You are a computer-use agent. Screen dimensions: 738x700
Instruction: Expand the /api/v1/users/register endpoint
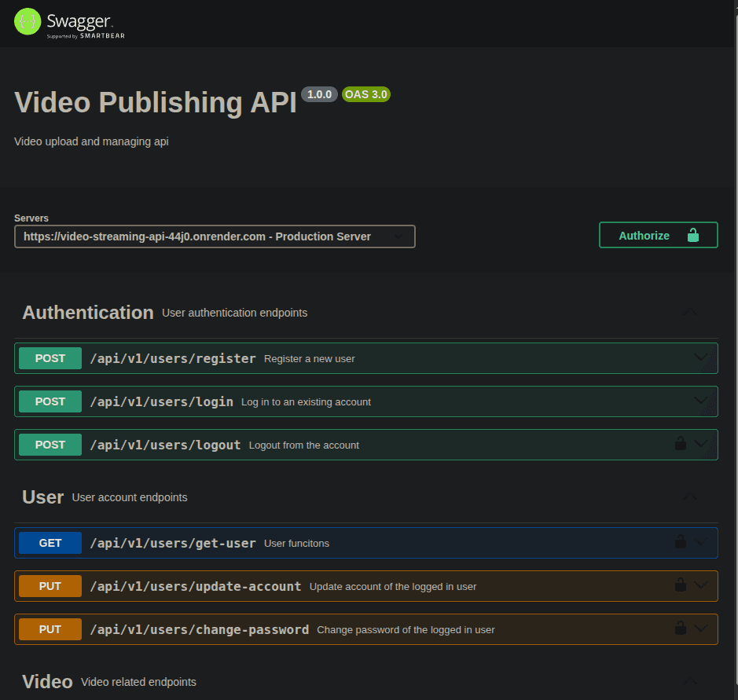point(701,357)
